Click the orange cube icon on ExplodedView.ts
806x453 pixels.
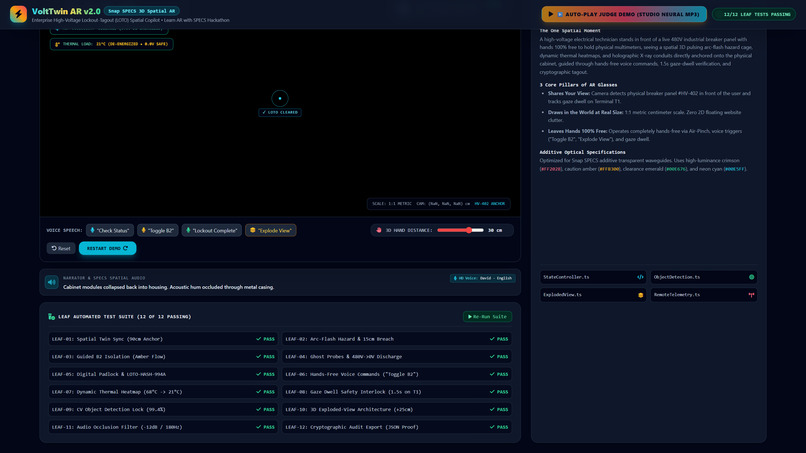click(640, 295)
